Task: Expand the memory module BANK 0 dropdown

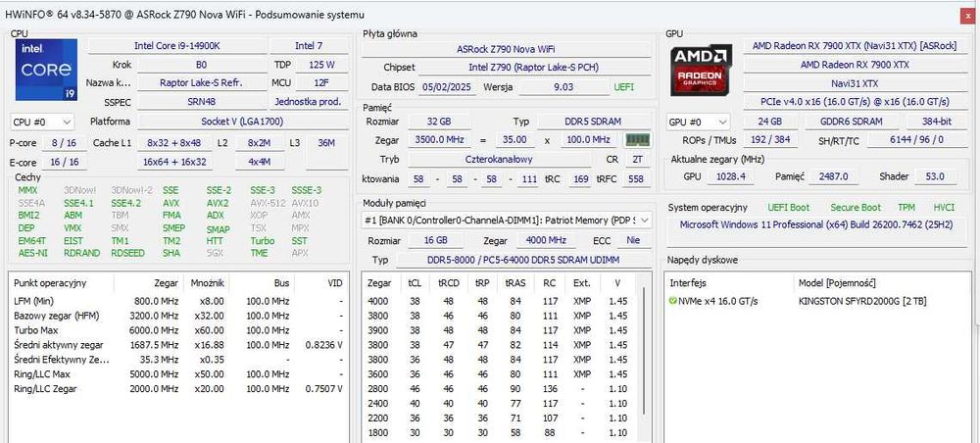Action: coord(646,221)
